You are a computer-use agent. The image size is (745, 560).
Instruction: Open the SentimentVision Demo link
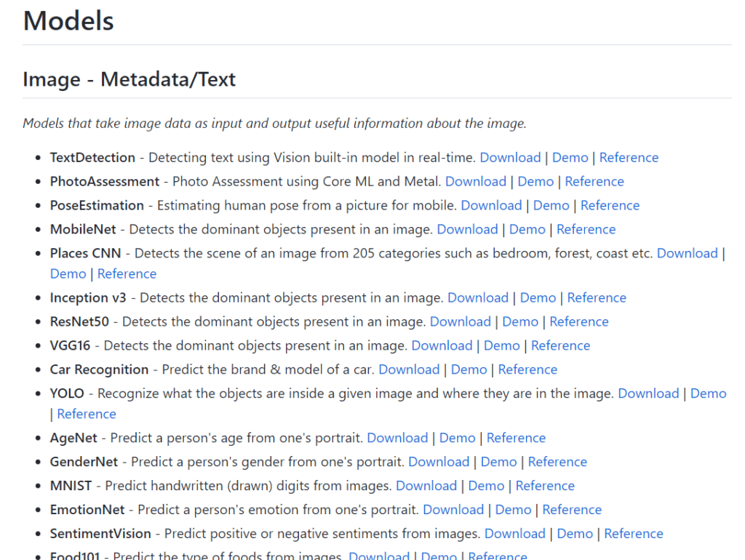[x=575, y=534]
